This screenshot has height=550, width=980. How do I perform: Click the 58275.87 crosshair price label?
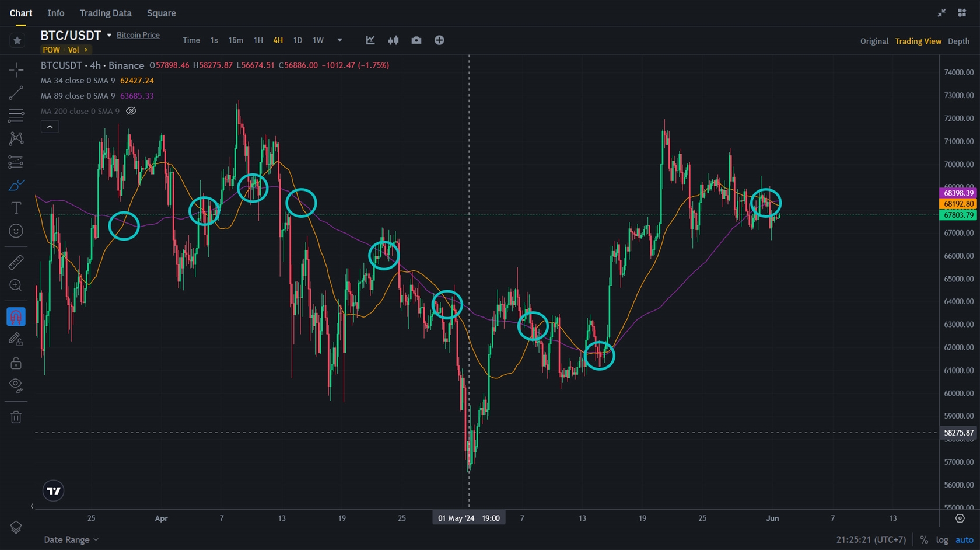coord(958,433)
